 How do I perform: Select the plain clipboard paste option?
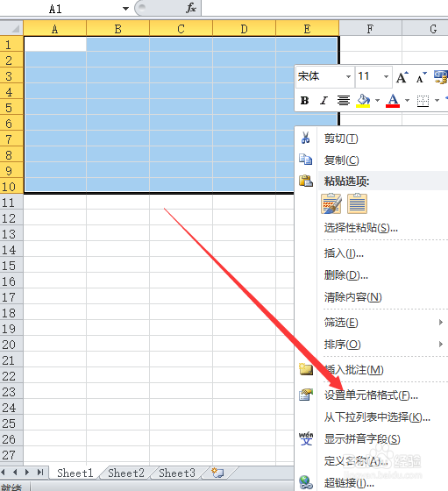click(x=357, y=203)
